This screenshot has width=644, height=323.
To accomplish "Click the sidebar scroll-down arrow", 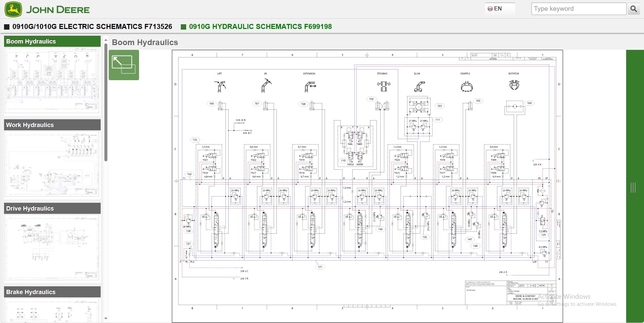I will tap(106, 318).
